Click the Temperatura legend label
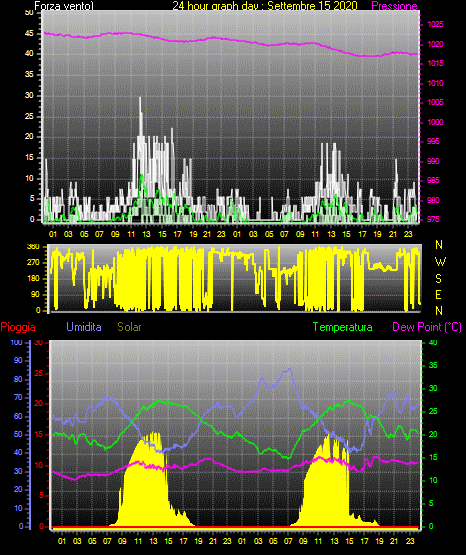This screenshot has height=555, width=466. (343, 327)
